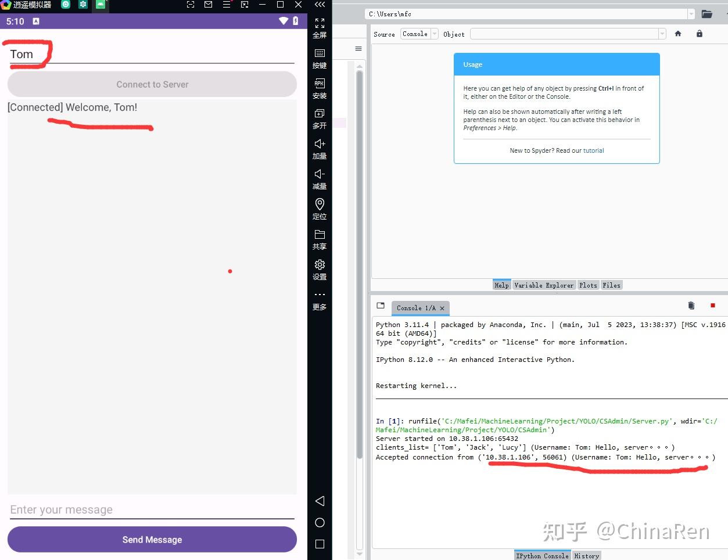Screen dimensions: 728x560
Task: Open the Spyder tutorial link
Action: (593, 150)
